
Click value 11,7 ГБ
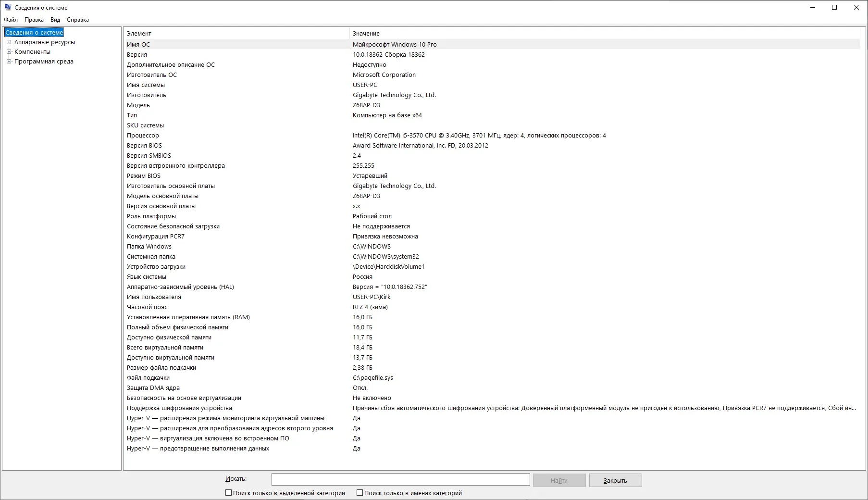(x=362, y=337)
